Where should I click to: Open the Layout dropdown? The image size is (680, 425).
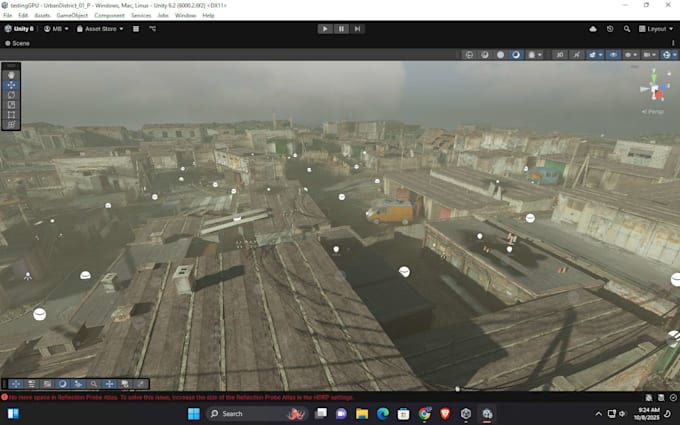coord(656,29)
